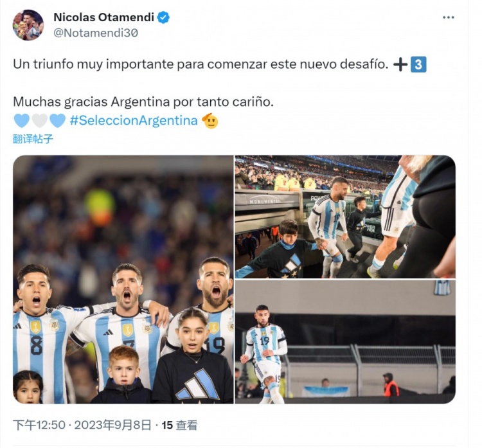
Task: Click the keycap number 3 emoji
Action: click(418, 64)
